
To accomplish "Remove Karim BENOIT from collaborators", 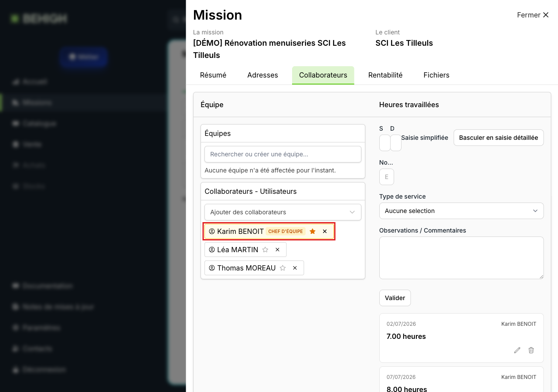I will coord(325,231).
